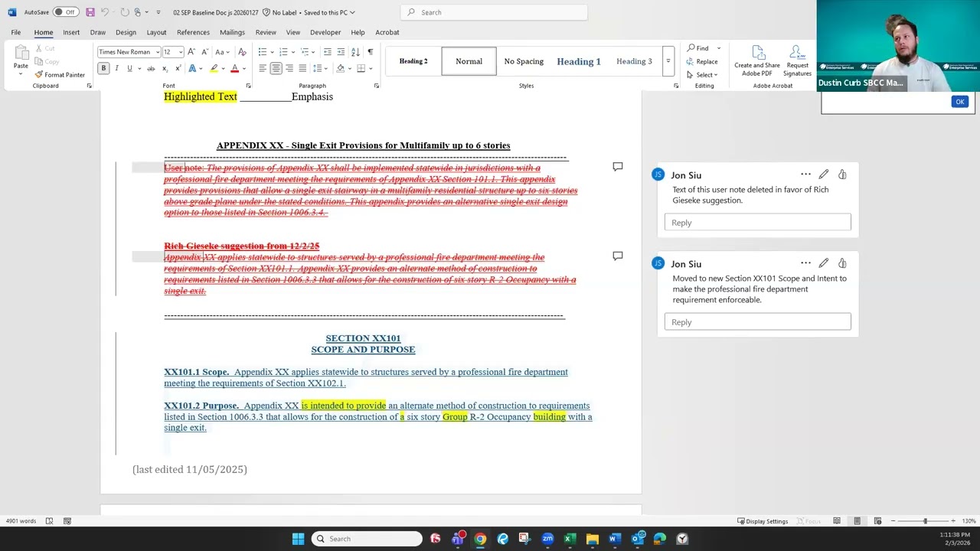Click the Paste icon
Image resolution: width=980 pixels, height=551 pixels.
[21, 54]
